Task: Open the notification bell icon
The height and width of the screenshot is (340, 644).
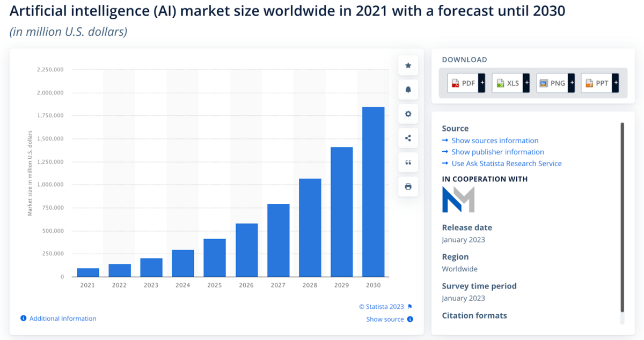Action: point(408,89)
